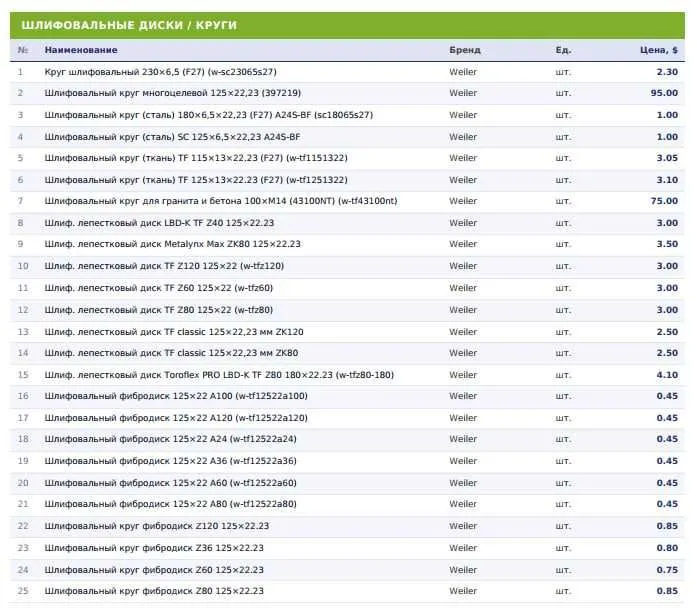
Task: Click the 'Бренд' column header
Action: [465, 50]
